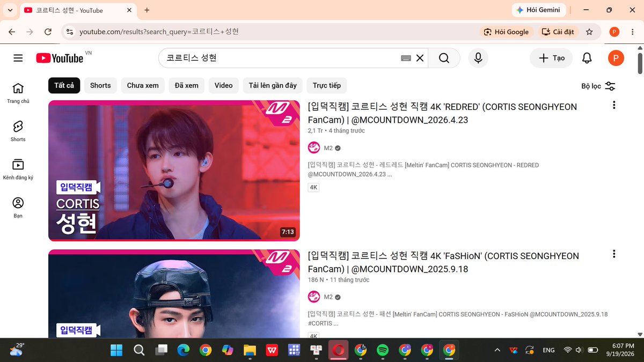Open M2 channel name under REDRED video
The width and height of the screenshot is (644, 362).
point(328,148)
